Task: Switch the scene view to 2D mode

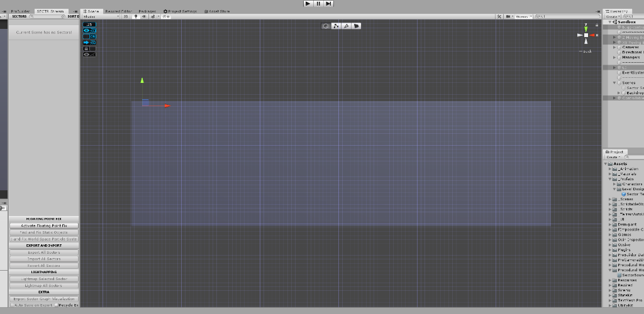Action: click(x=126, y=16)
